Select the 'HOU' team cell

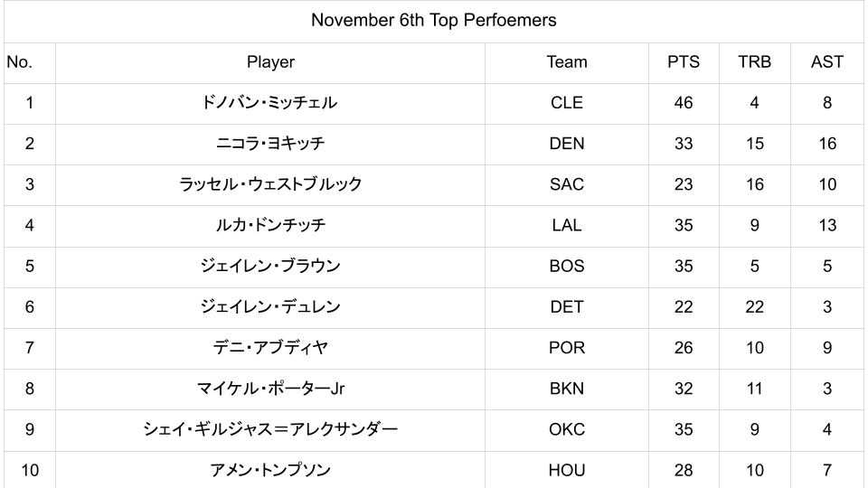(x=567, y=470)
